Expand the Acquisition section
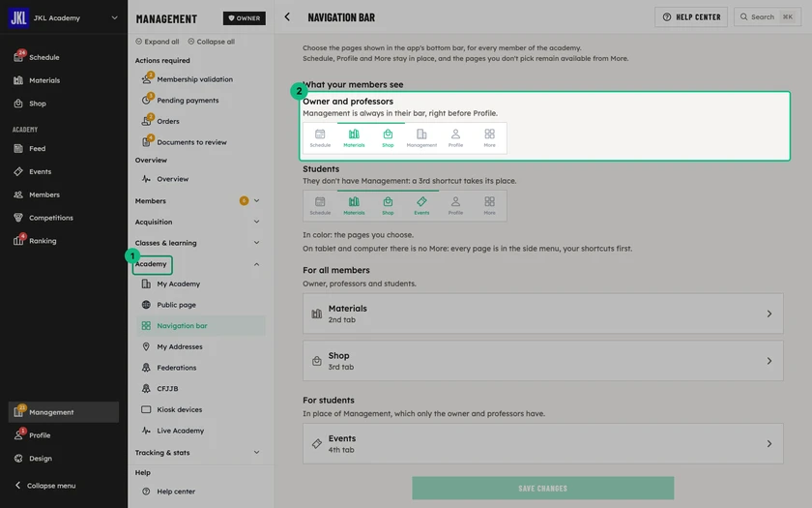812x508 pixels. 256,222
